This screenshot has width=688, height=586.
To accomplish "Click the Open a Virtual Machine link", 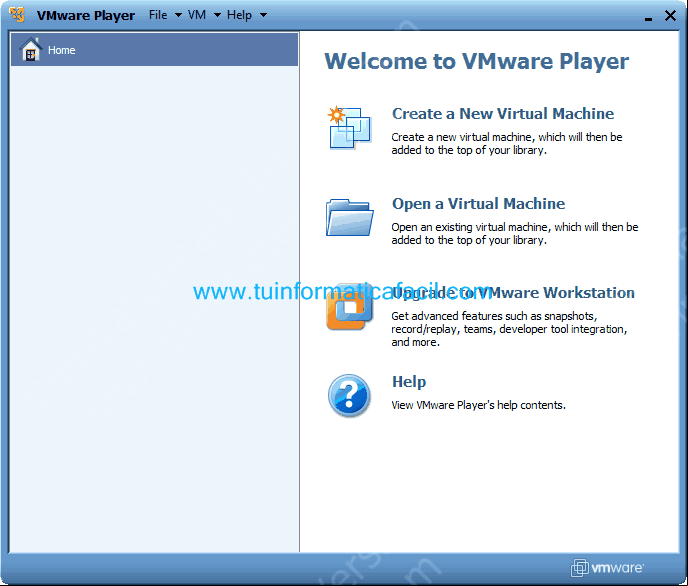I will (478, 204).
